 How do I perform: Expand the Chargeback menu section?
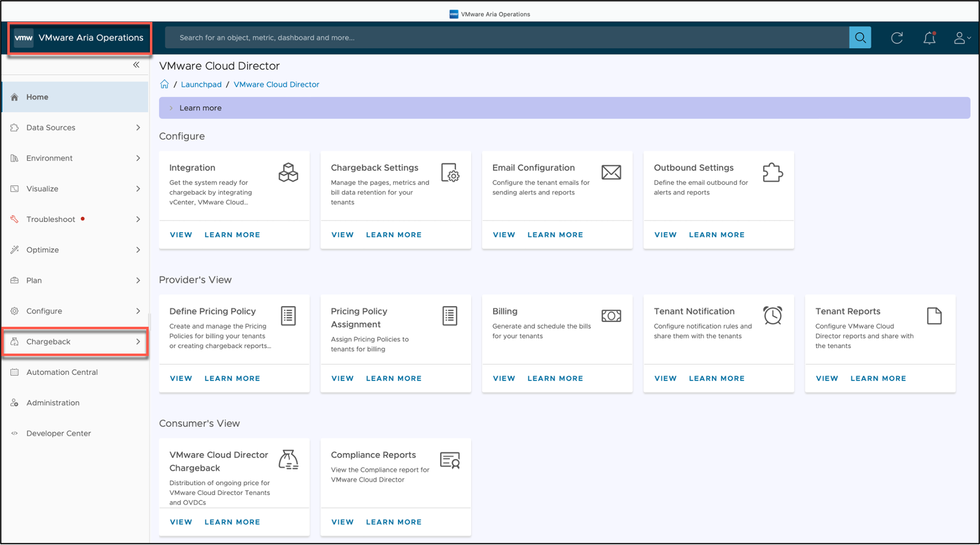point(75,341)
